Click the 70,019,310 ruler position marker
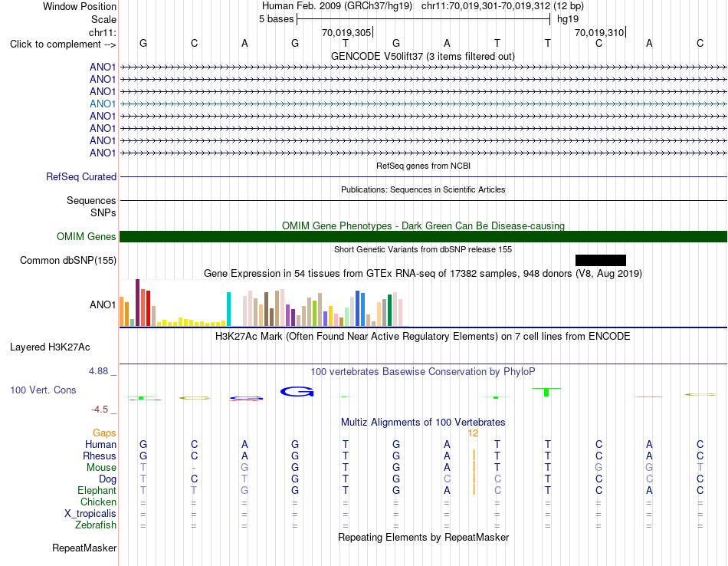This screenshot has height=566, width=728. [599, 32]
